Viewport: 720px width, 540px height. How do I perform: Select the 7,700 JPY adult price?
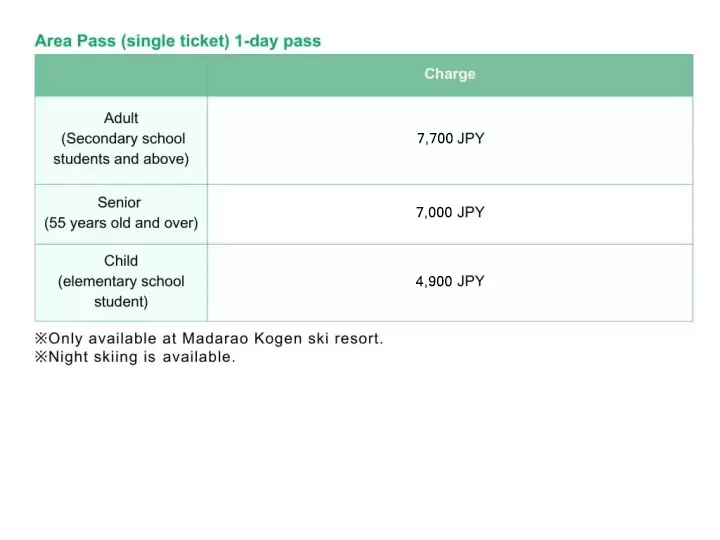[x=450, y=139]
